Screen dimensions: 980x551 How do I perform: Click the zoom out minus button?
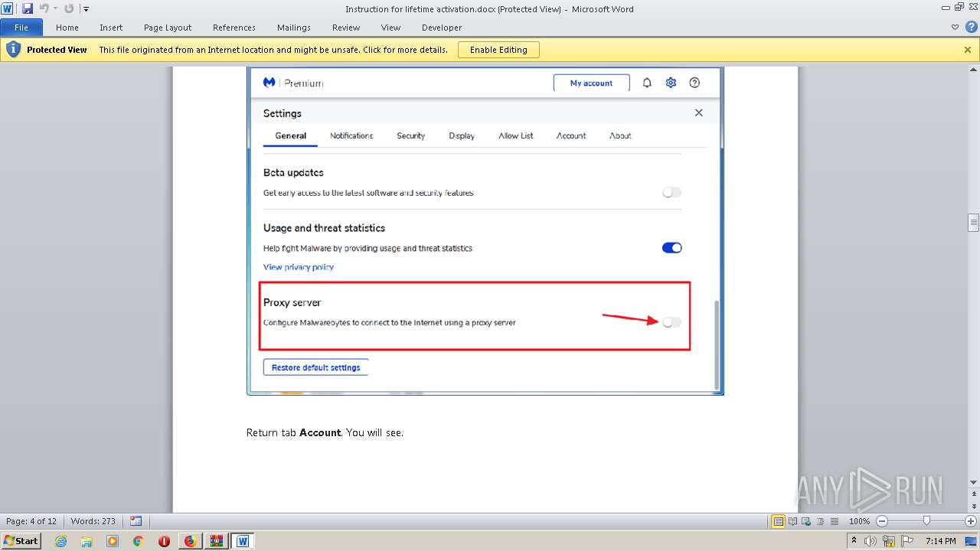[881, 521]
